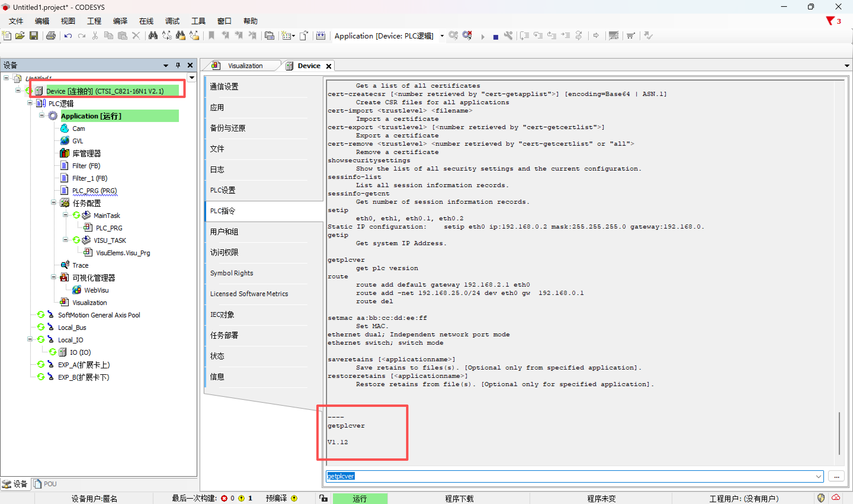The image size is (853, 504).
Task: Collapse the VISU_TASK node
Action: click(x=65, y=240)
